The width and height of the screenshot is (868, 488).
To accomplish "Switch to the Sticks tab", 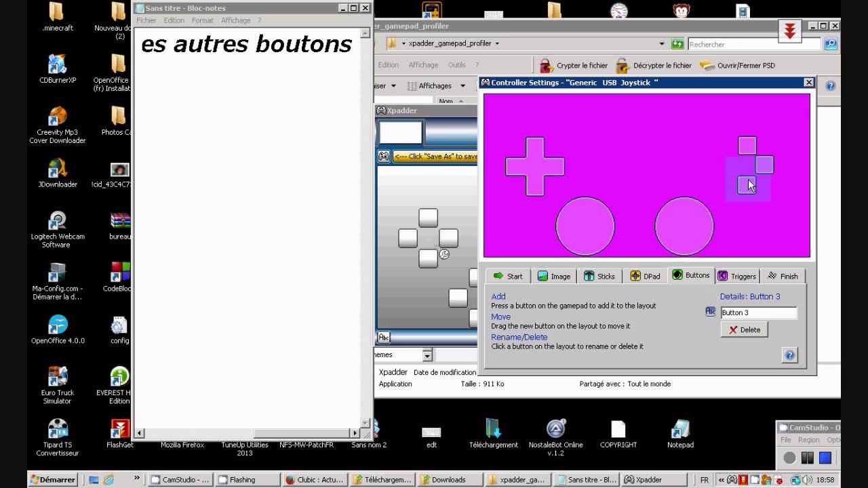I will pos(599,276).
